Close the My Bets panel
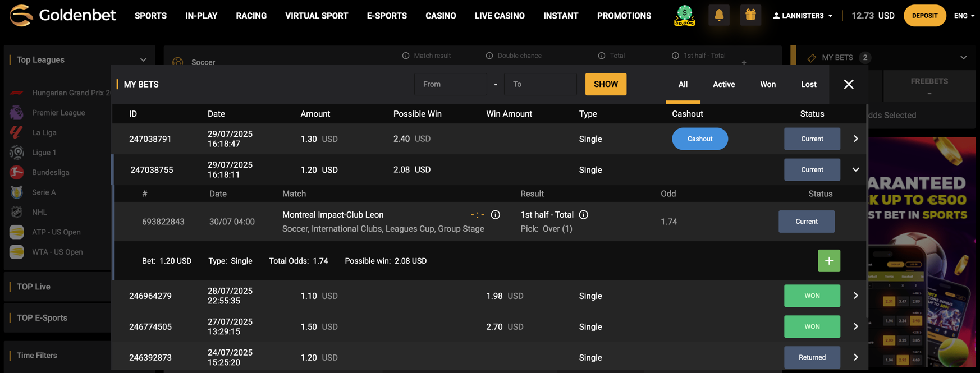The image size is (980, 373). 848,84
